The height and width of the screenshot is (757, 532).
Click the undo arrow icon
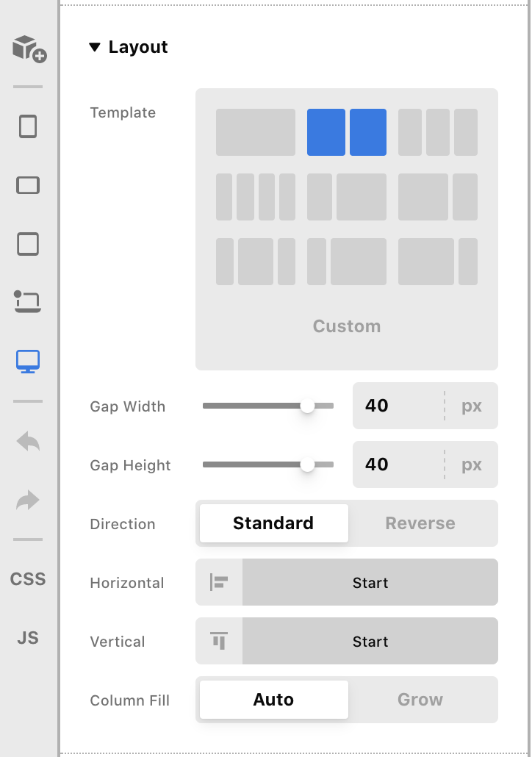tap(28, 442)
